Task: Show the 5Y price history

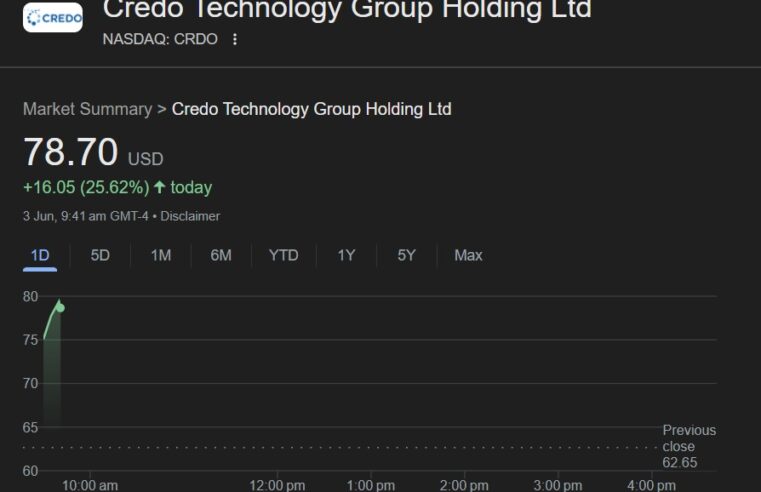Action: tap(406, 256)
